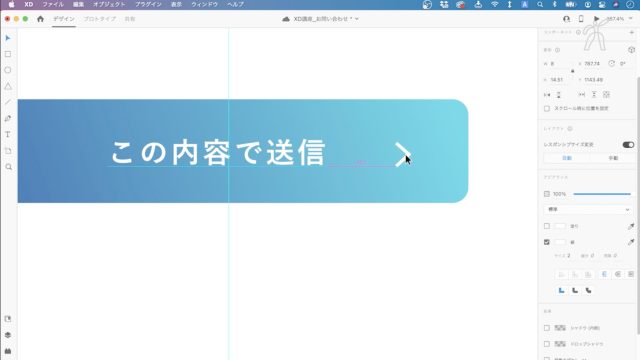Click the rotation angle icon
The image size is (640, 360).
[x=611, y=63]
